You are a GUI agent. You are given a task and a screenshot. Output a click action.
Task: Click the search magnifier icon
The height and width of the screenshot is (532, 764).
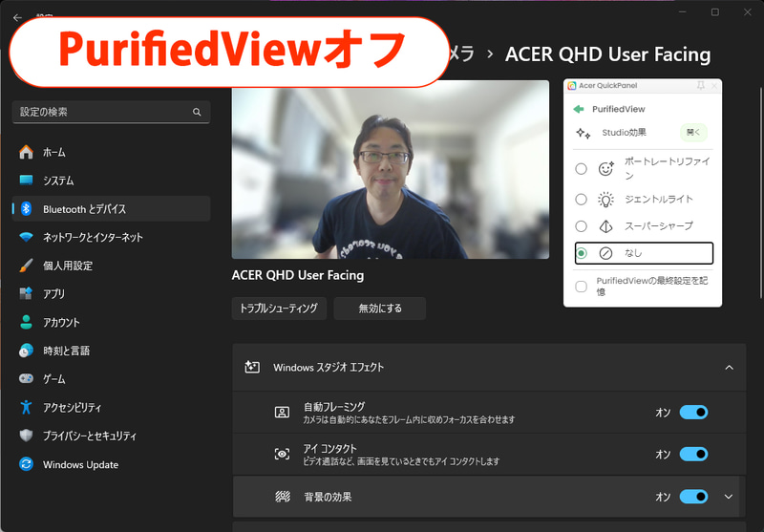click(x=197, y=112)
